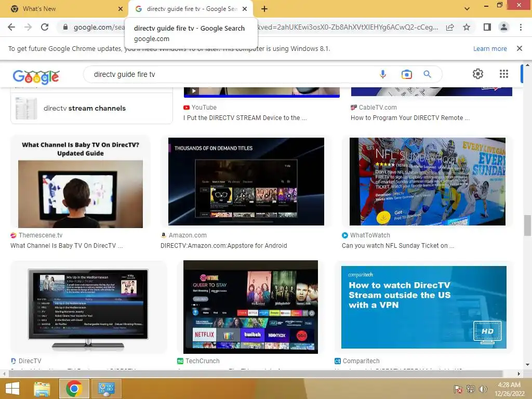Open Windows Start button
Screen dimensions: 532x399
pyautogui.click(x=12, y=389)
